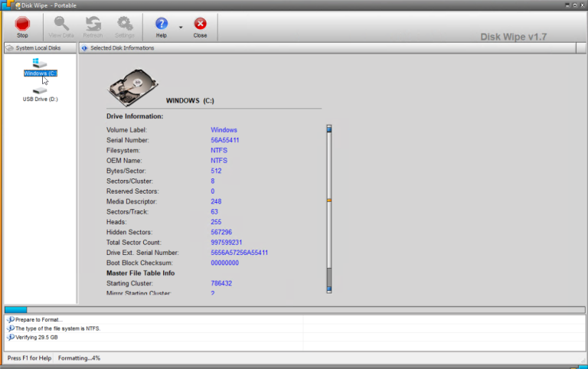Click Drive Ext. Serial Number value
Screen dimensions: 588x369
[x=239, y=253]
